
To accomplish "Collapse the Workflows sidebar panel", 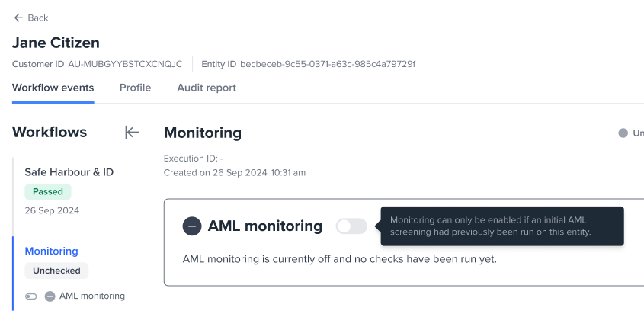I will tap(132, 133).
